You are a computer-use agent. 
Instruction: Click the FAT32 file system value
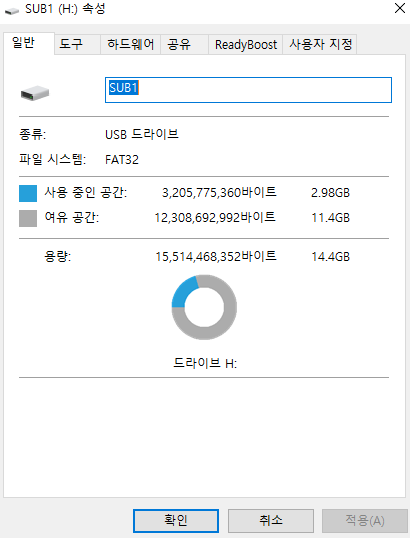point(122,160)
